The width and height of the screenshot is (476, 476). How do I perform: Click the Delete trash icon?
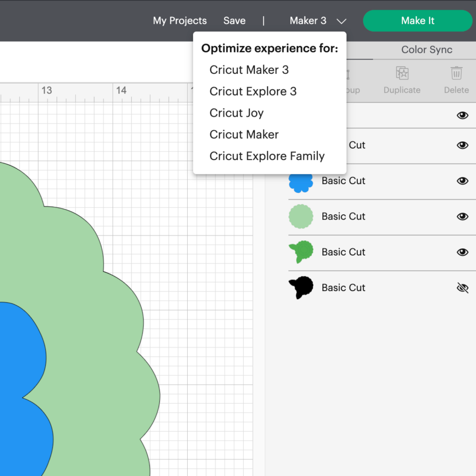456,73
